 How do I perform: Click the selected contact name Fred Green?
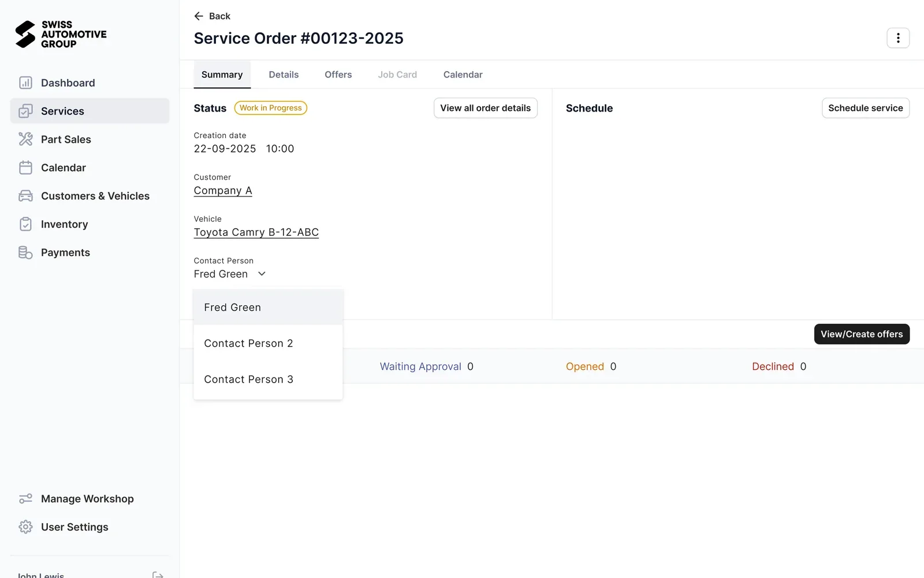click(x=221, y=274)
